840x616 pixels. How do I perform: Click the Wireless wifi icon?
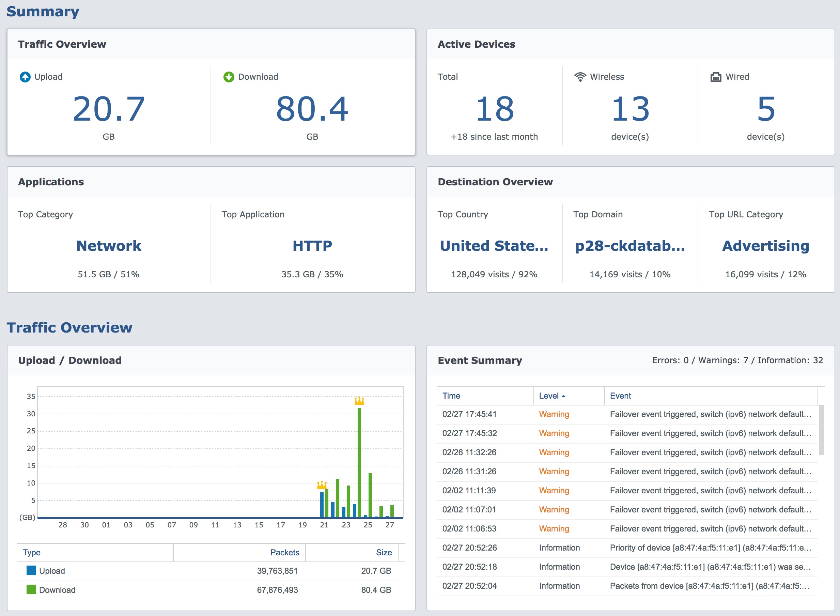pos(580,77)
